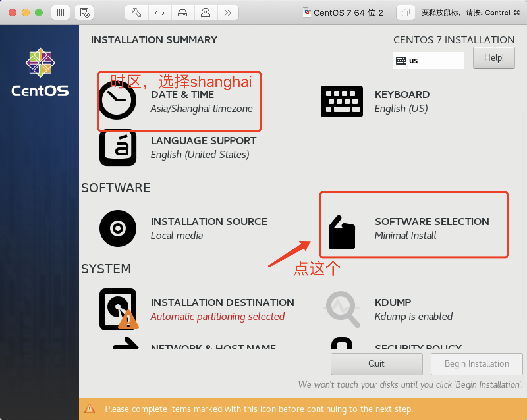The image size is (527, 420).
Task: Click the 'us' keyboard layout field
Action: click(x=429, y=61)
